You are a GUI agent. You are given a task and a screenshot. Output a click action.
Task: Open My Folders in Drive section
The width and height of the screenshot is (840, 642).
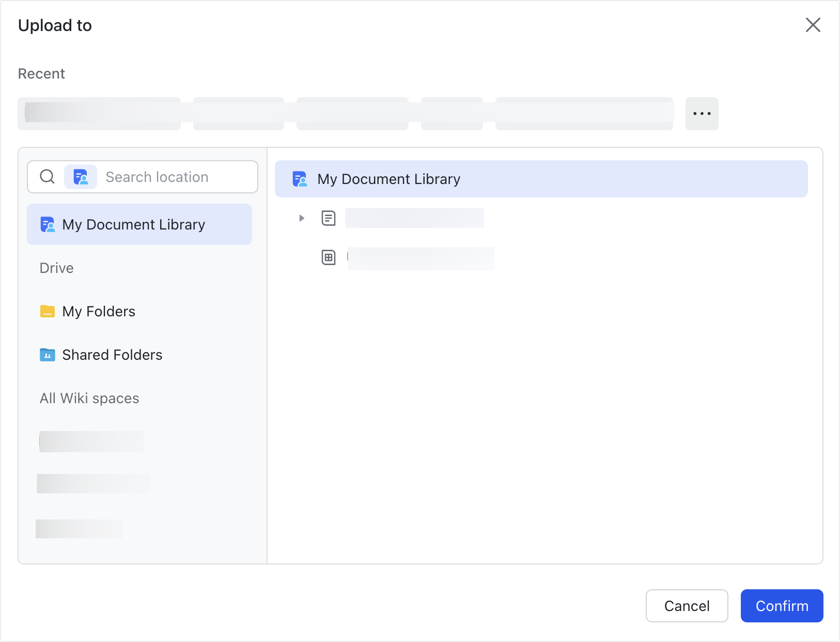coord(98,311)
